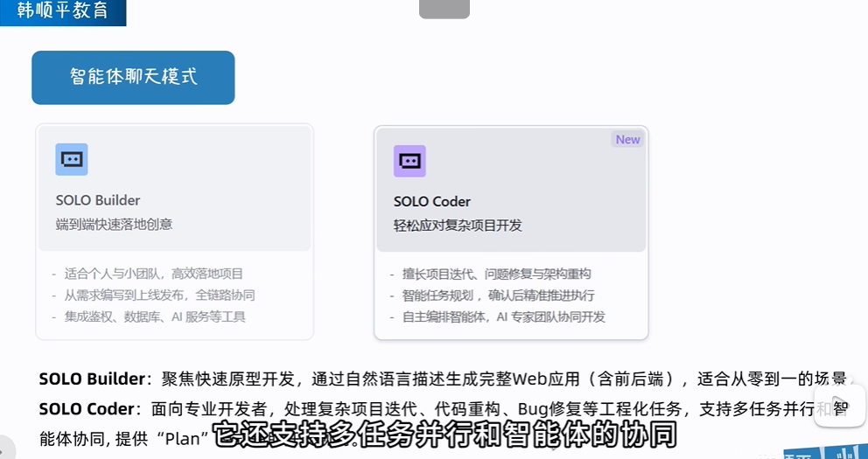Image resolution: width=868 pixels, height=459 pixels.
Task: Click text 擅长项目迭代、问题修复与架构重构
Action: click(497, 274)
